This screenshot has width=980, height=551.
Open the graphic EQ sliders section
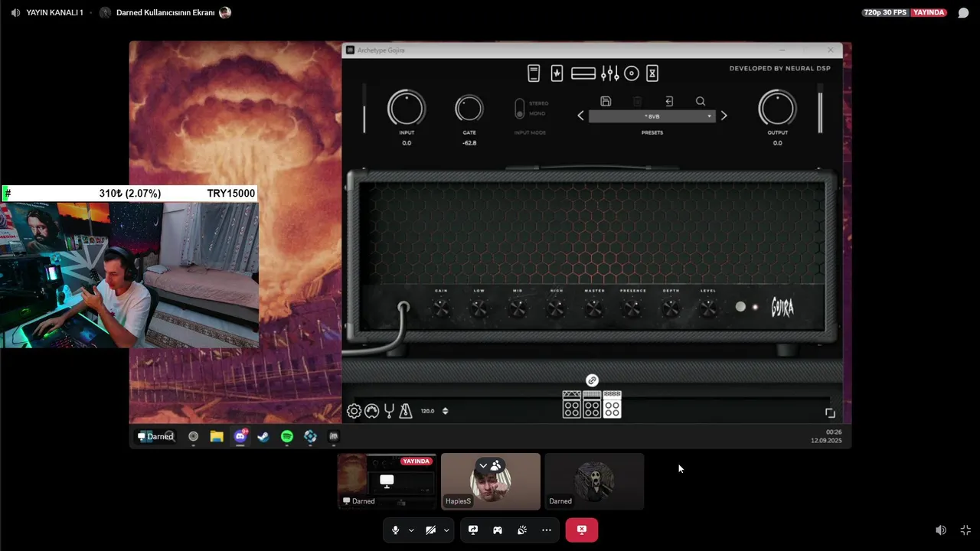point(609,73)
